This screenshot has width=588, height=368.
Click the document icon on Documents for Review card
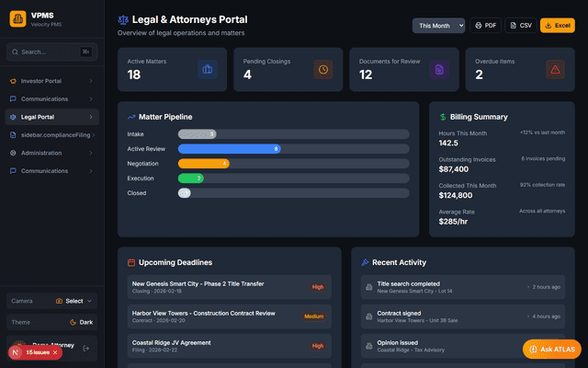[x=439, y=70]
